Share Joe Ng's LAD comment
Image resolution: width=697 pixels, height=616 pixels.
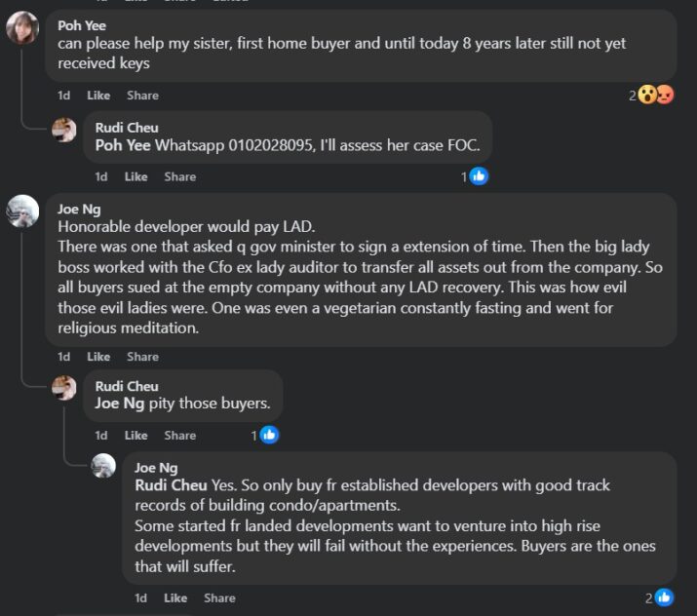click(x=142, y=357)
